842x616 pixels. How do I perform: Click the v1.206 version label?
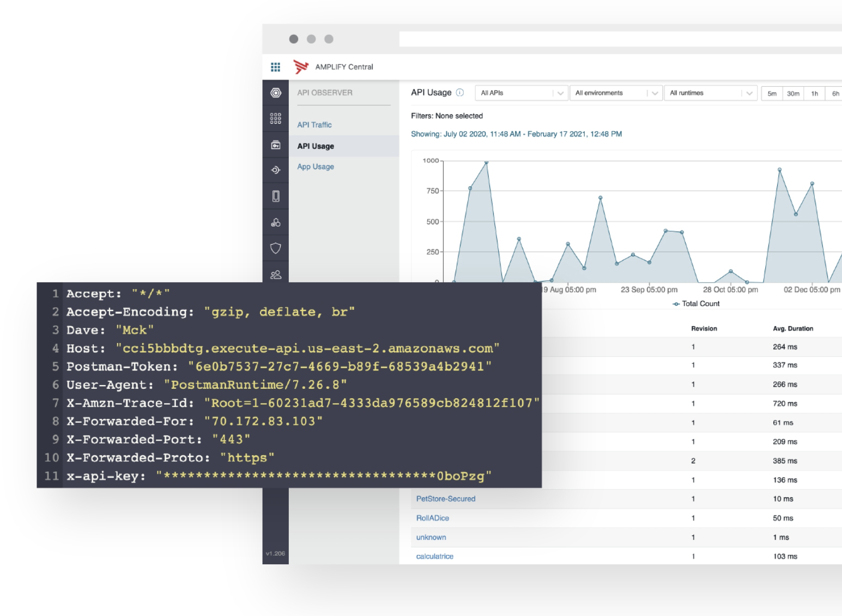[275, 553]
